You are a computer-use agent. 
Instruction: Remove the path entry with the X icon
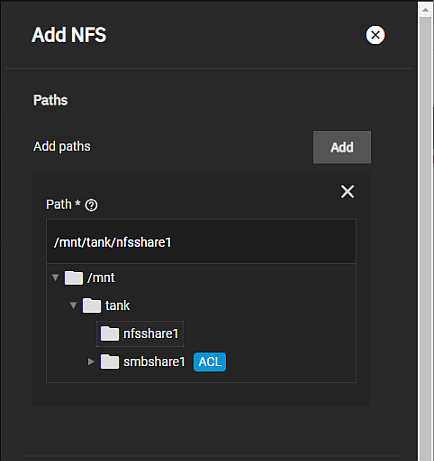[x=347, y=192]
